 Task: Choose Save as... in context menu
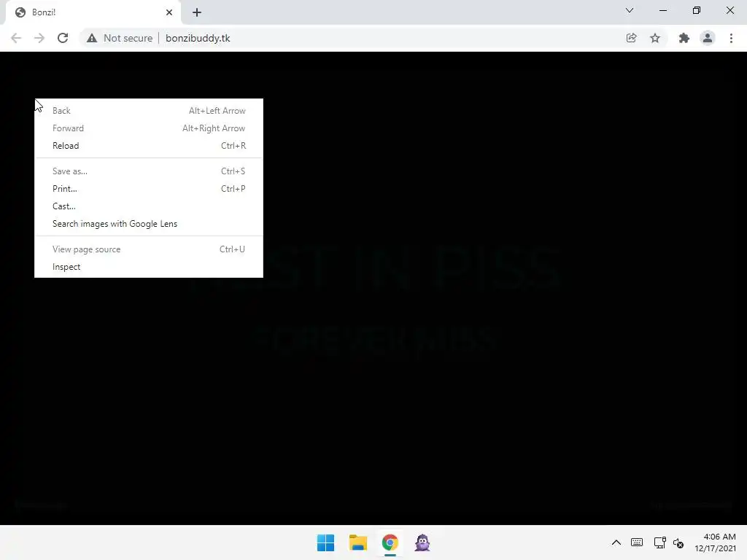tap(149, 171)
